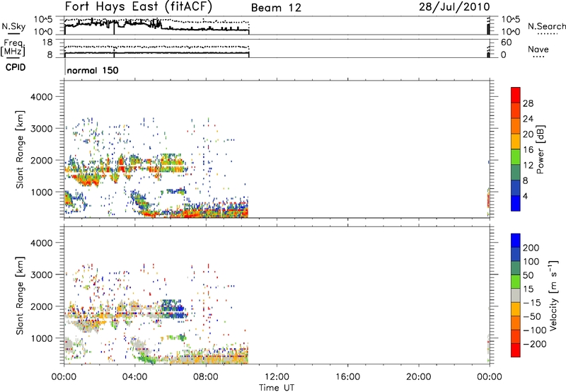The width and height of the screenshot is (566, 392).
Task: Click the 'Freq. [MHz]' label
Action: click(x=13, y=48)
